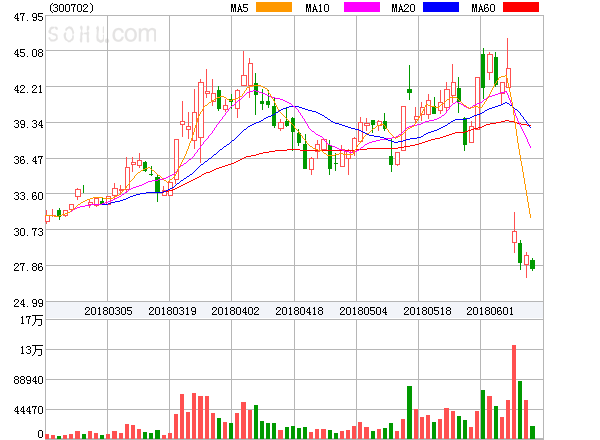Image resolution: width=600 pixels, height=440 pixels.
Task: Click the last green candlestick on the chart
Action: tap(532, 264)
